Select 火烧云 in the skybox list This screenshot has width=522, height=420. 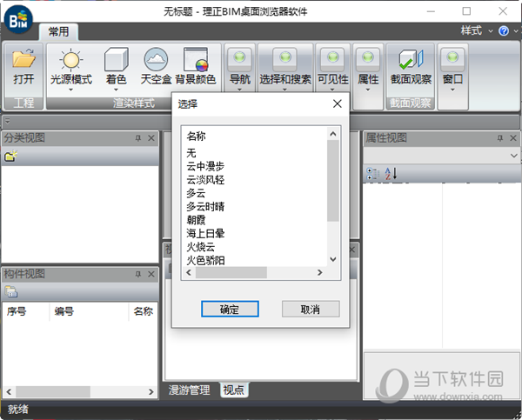[200, 247]
